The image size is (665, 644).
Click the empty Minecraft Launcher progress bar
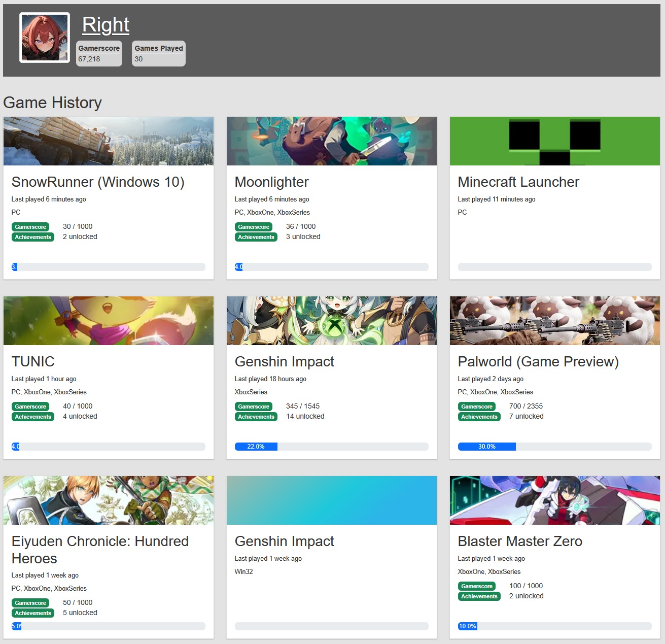point(555,267)
